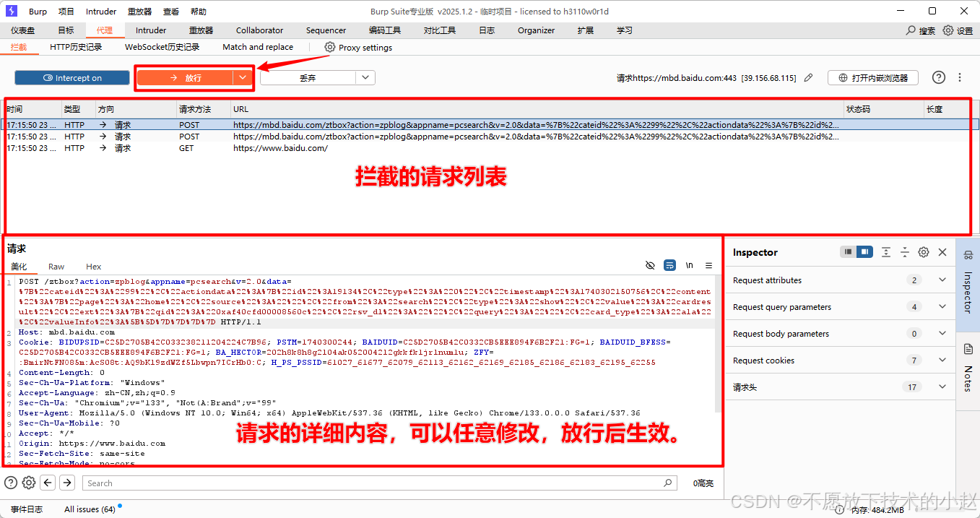Image resolution: width=980 pixels, height=518 pixels.
Task: Open the Burp menu
Action: tap(38, 12)
